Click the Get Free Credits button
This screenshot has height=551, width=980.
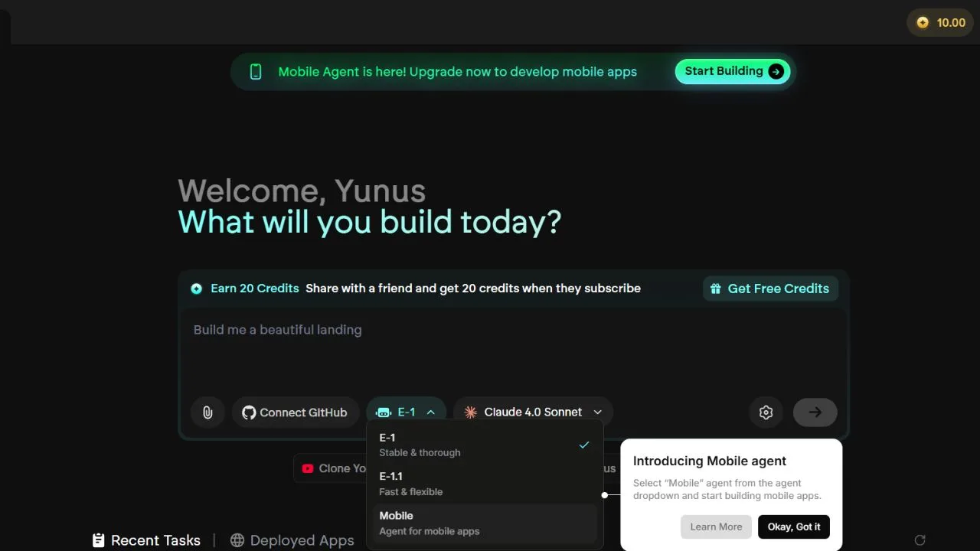click(770, 289)
